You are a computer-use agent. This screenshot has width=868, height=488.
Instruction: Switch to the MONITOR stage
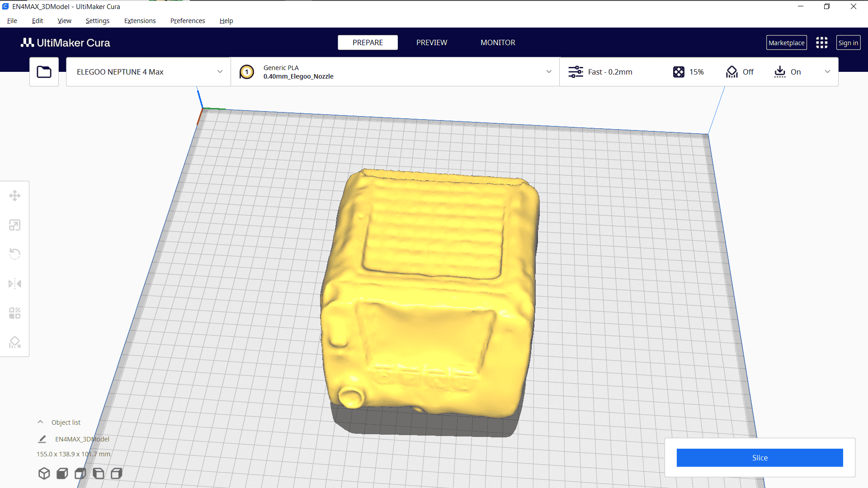[x=498, y=42]
